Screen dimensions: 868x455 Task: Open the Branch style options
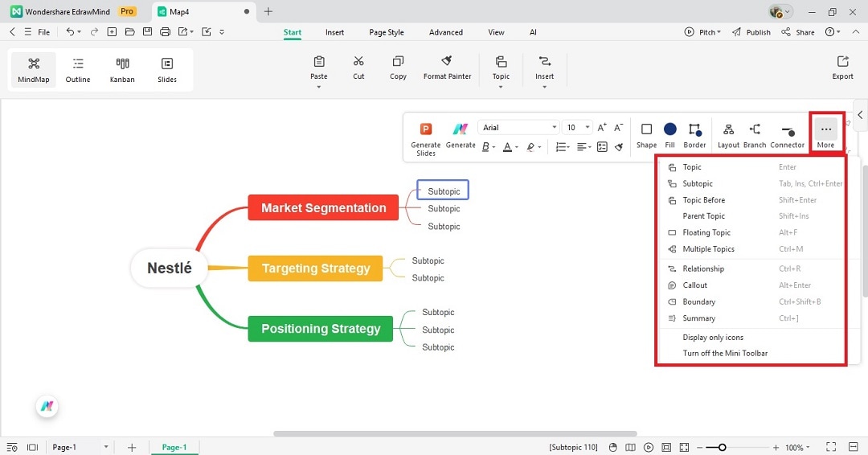tap(755, 136)
